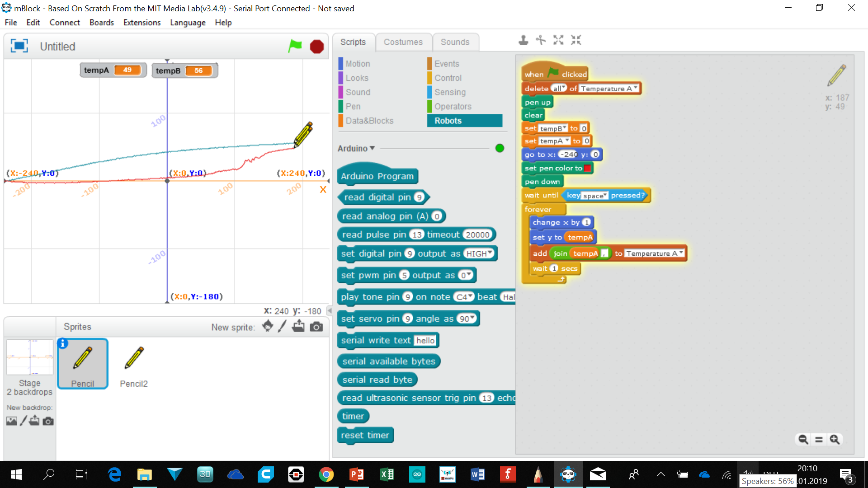Viewport: 868px width, 488px height.
Task: Expand the Arduino extension dropdown
Action: 373,148
